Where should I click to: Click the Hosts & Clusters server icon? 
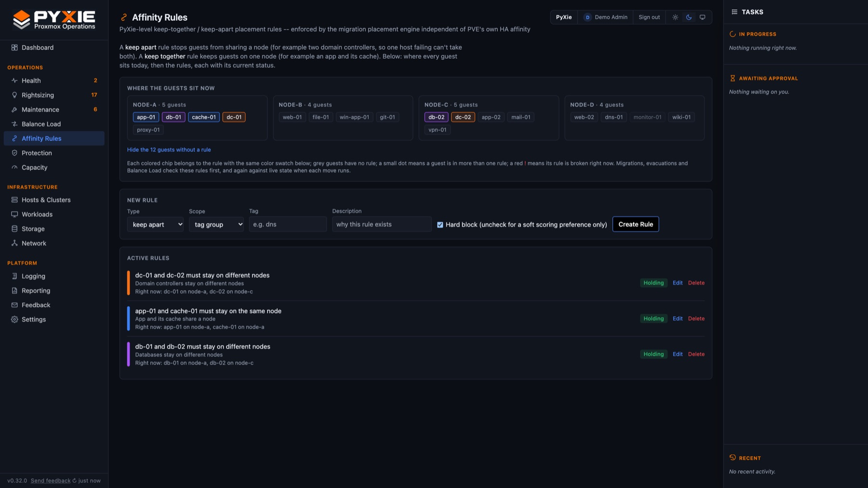tap(14, 200)
